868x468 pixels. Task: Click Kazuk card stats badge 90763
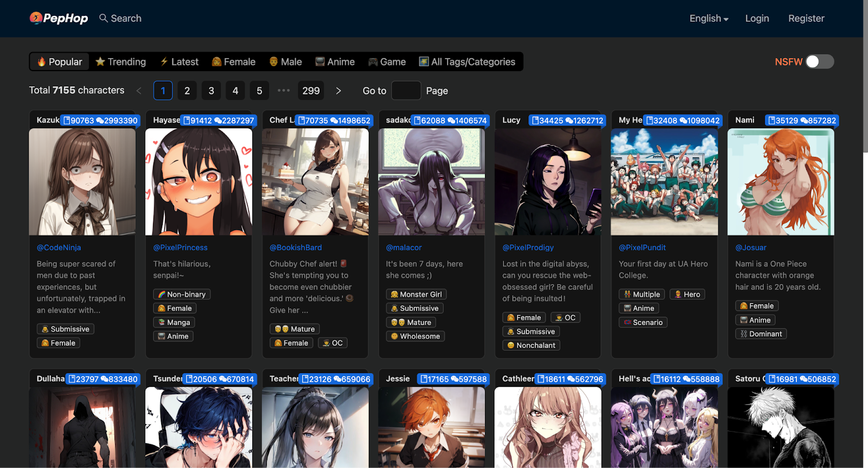[101, 121]
